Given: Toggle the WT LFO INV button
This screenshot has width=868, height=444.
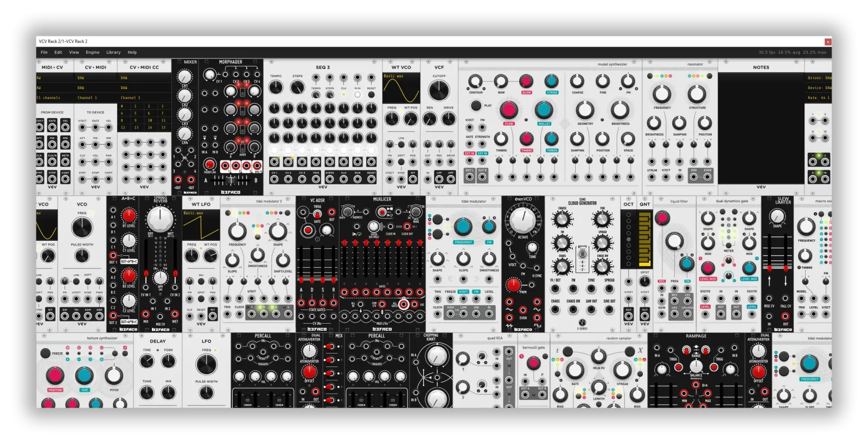Looking at the screenshot, I should (x=201, y=281).
